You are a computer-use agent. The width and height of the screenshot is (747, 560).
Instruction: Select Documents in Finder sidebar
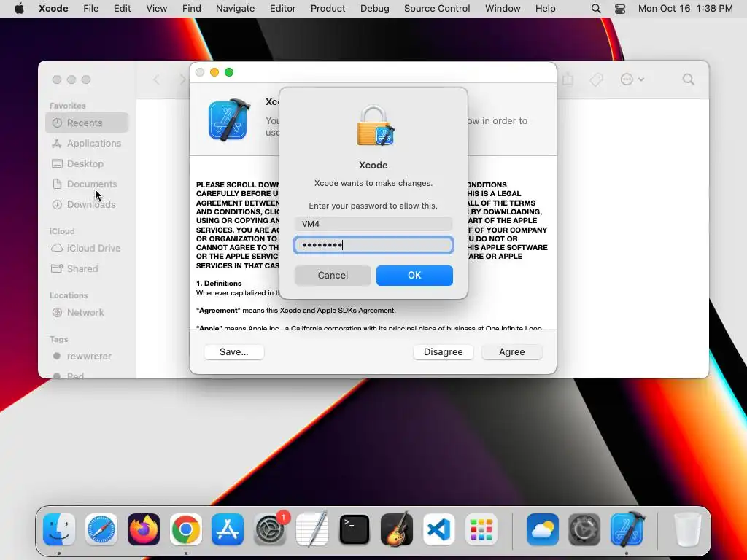pyautogui.click(x=87, y=184)
